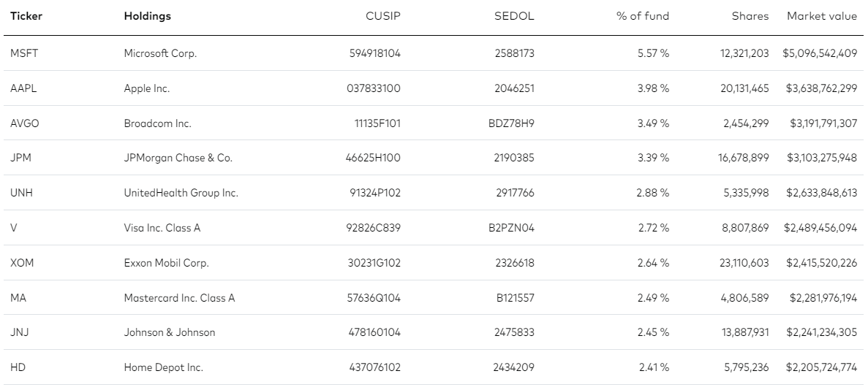Click the Johnson & Johnson holding
The width and height of the screenshot is (868, 390).
[170, 332]
